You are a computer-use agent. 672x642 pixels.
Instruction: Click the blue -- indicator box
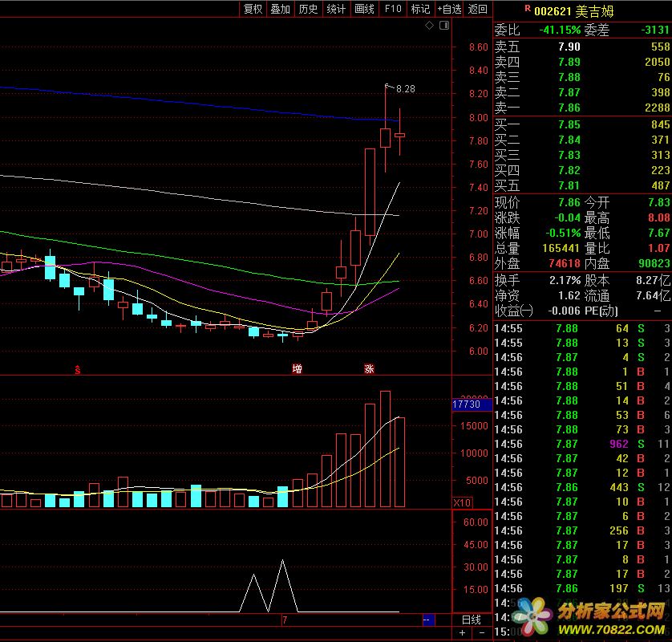[x=428, y=620]
